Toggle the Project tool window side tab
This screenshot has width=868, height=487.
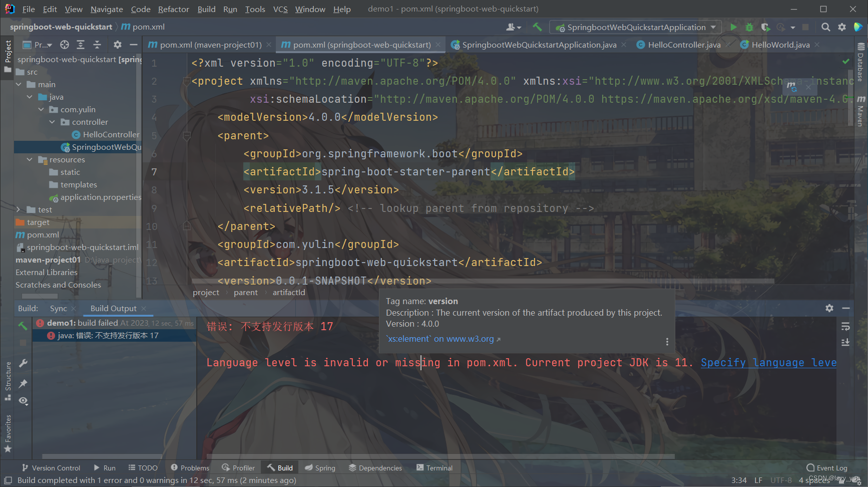coord(8,56)
